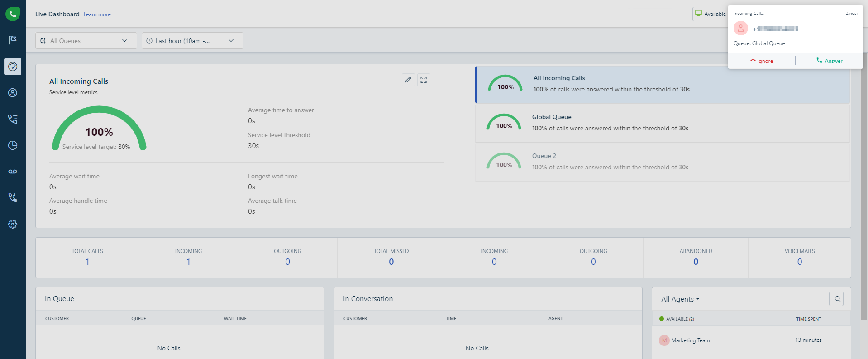Click the Voicemails count

tap(800, 262)
